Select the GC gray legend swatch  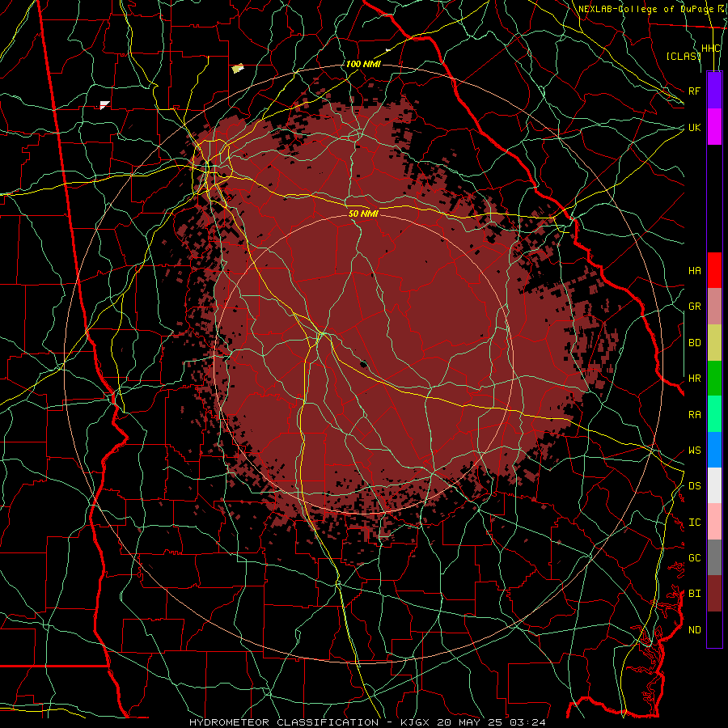714,557
